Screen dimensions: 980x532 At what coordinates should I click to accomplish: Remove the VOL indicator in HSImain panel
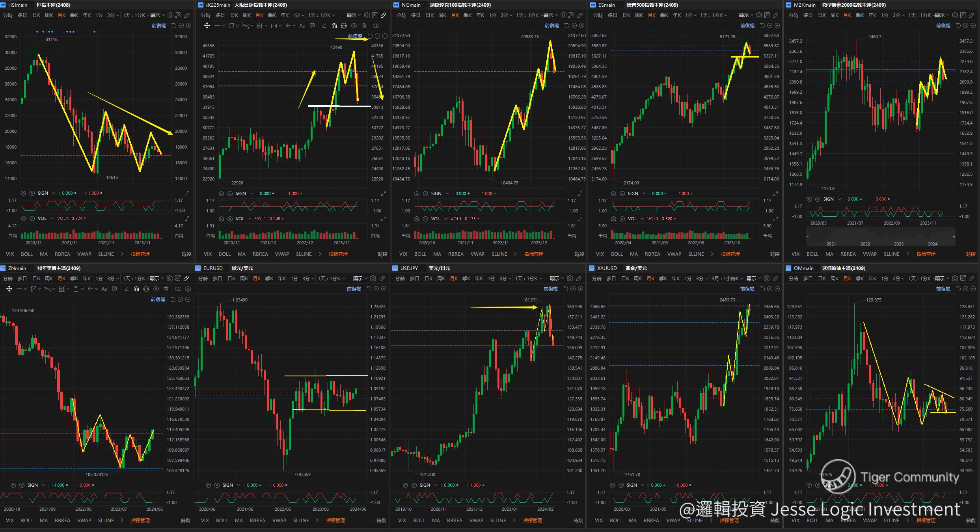pos(32,218)
